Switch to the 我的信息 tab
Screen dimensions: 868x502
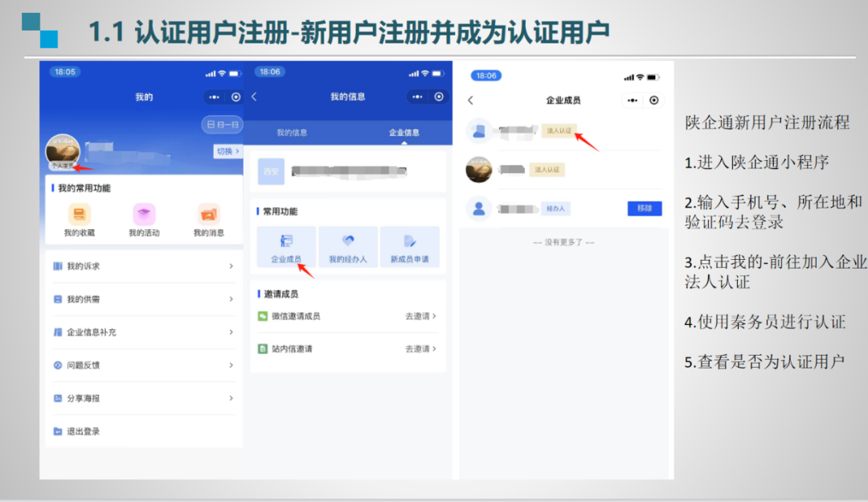tap(292, 133)
